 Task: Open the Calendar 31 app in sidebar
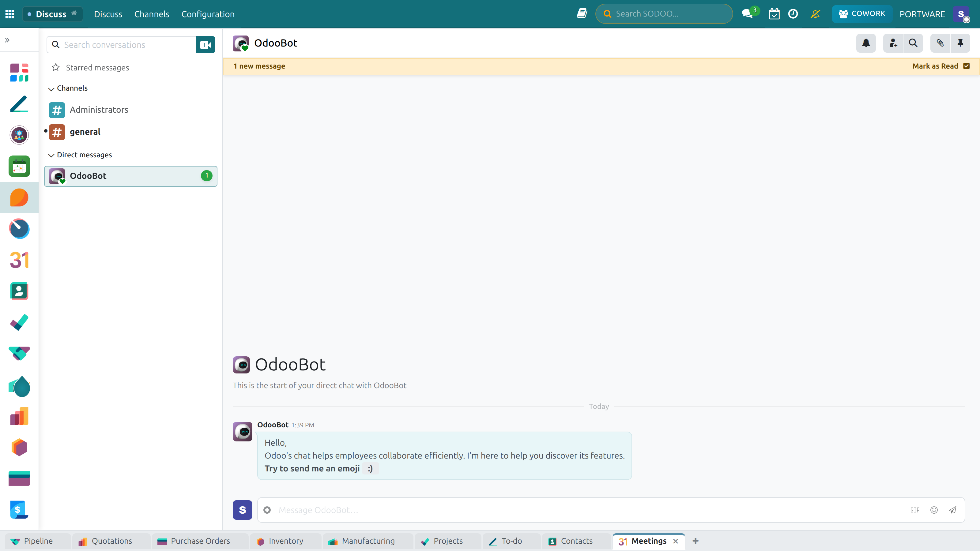(19, 260)
